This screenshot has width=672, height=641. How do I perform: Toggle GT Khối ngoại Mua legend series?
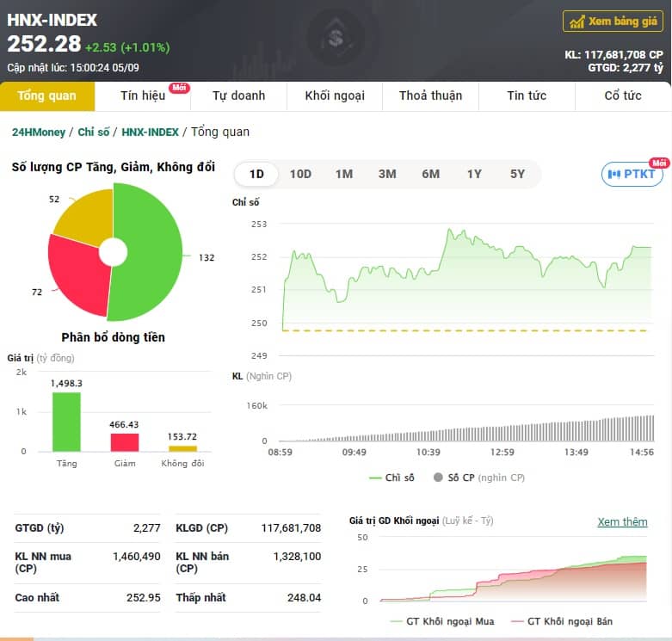coord(442,621)
